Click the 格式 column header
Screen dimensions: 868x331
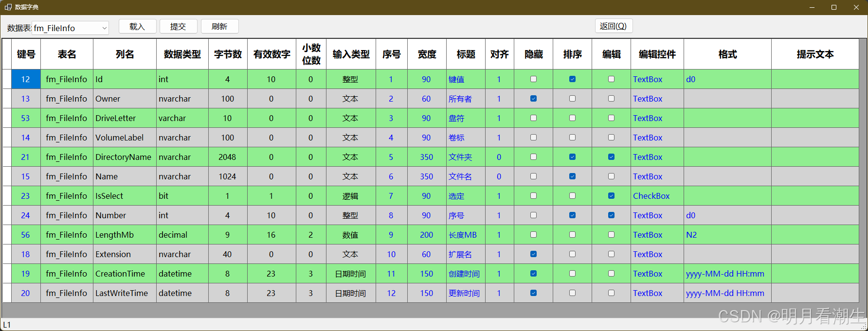[727, 54]
